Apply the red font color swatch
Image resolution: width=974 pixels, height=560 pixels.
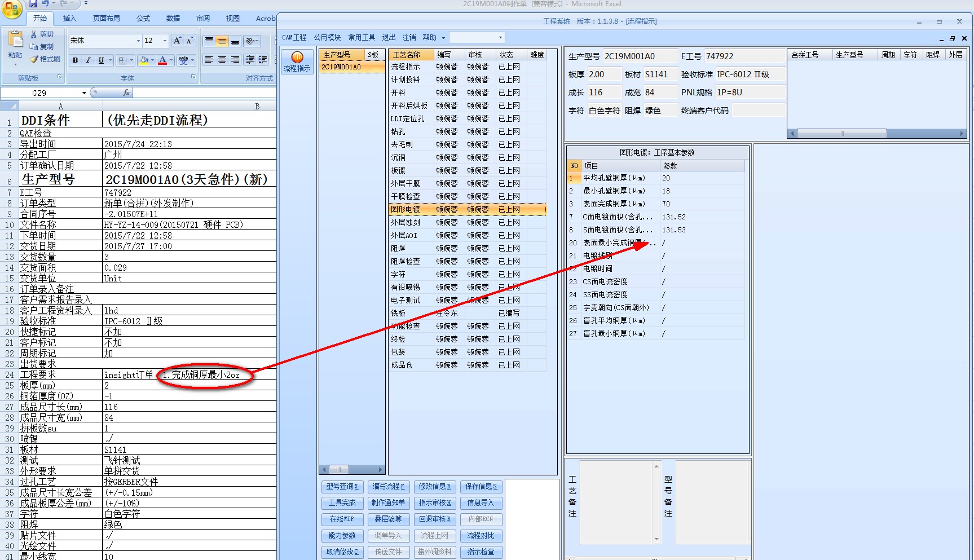(162, 60)
